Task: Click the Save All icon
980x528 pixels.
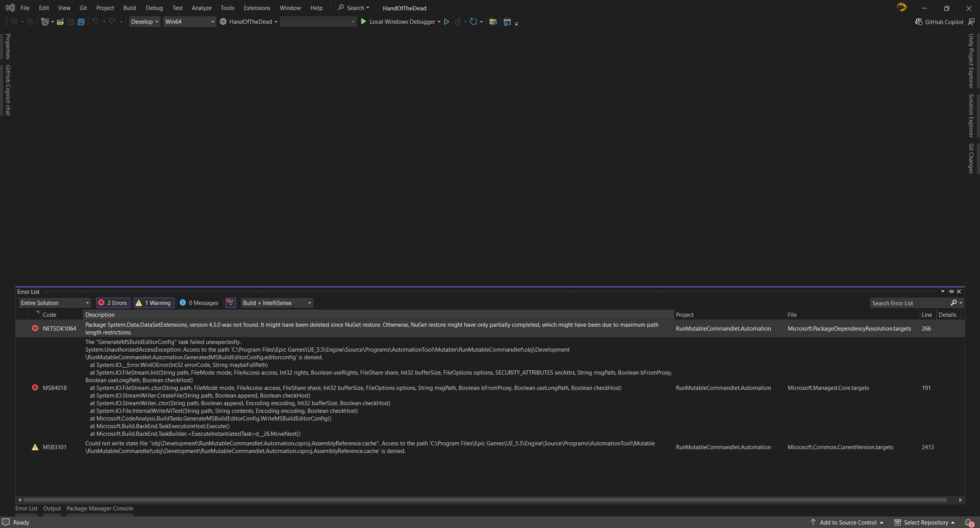Action: tap(81, 22)
